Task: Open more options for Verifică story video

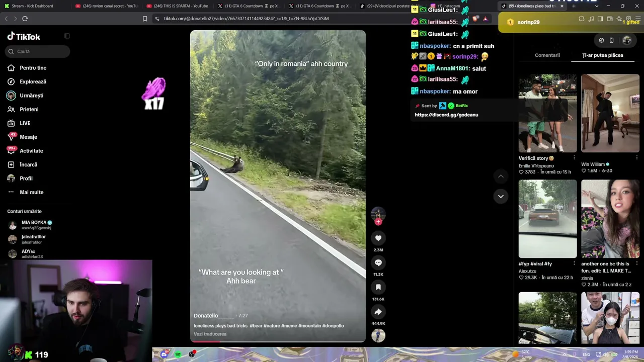Action: (x=574, y=158)
